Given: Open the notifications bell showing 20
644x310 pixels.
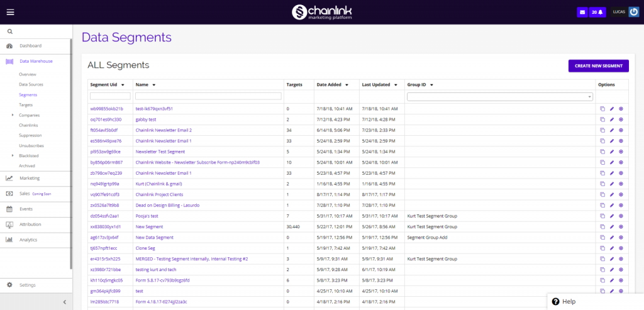Looking at the screenshot, I should click(597, 13).
